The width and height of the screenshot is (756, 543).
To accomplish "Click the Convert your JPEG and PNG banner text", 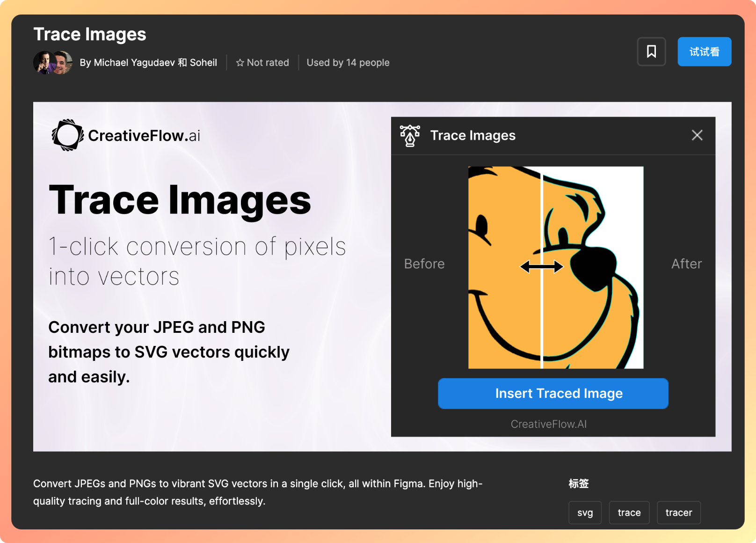I will (169, 352).
